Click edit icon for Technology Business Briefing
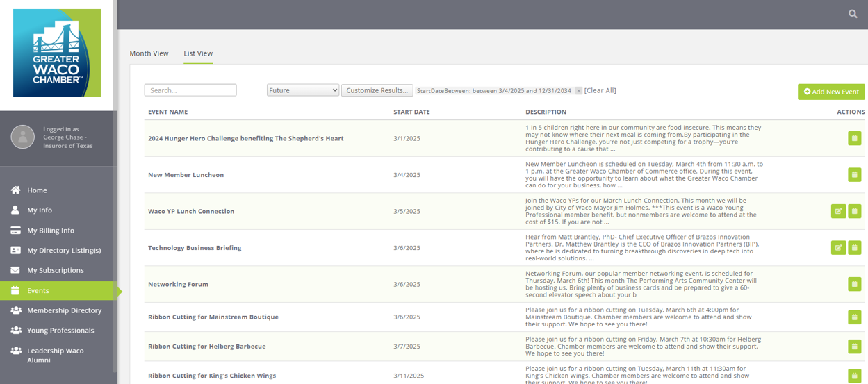Screen dimensions: 868x384 click(x=838, y=247)
